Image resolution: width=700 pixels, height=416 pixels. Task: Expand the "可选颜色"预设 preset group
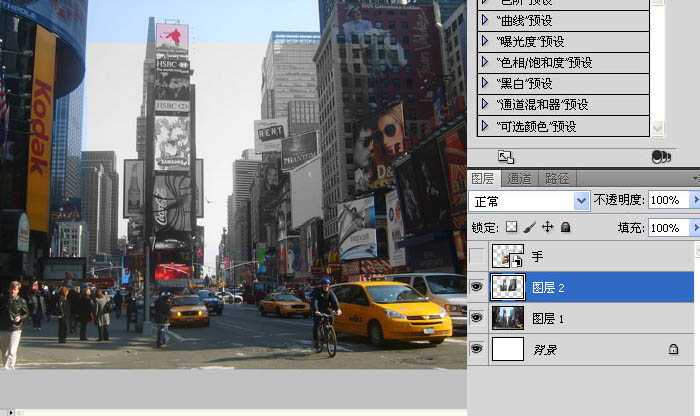(x=485, y=126)
